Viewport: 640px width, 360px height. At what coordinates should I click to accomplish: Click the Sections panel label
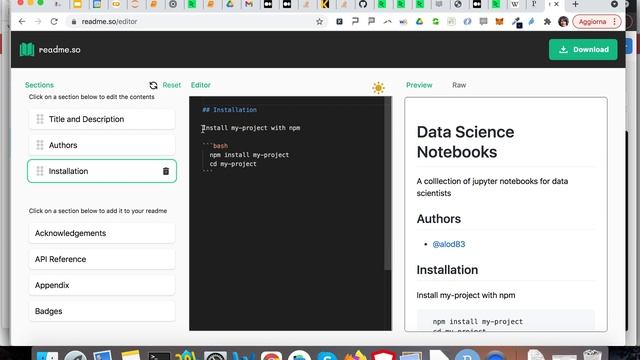click(x=39, y=85)
